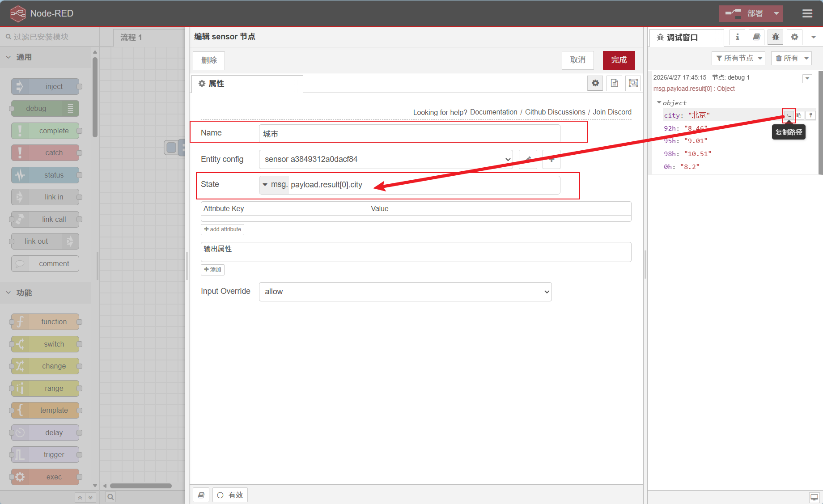The image size is (823, 504).
Task: Open node help book icon at bottom
Action: [x=201, y=495]
